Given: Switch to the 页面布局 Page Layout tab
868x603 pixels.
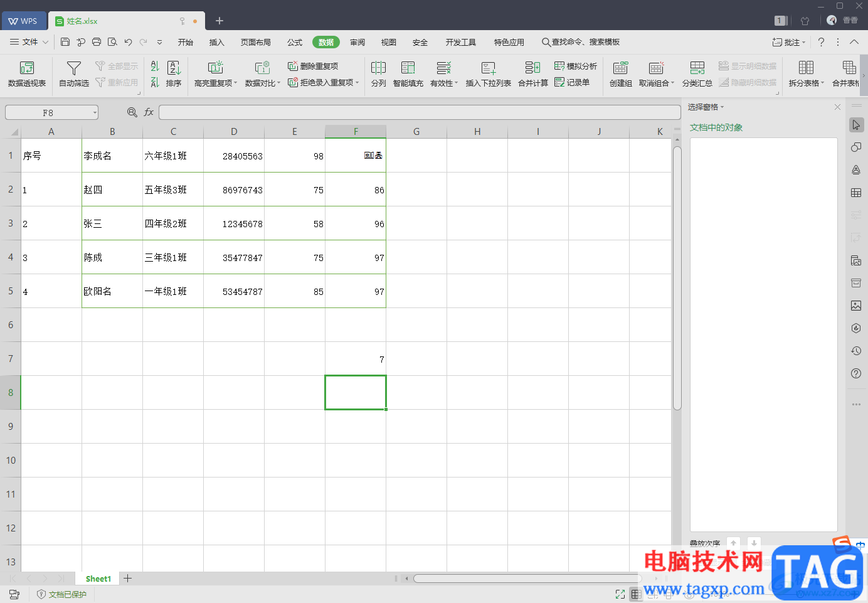Looking at the screenshot, I should [256, 42].
